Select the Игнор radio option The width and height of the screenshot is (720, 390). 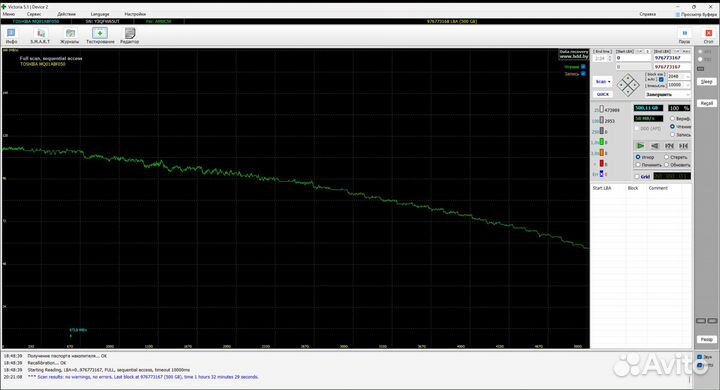click(638, 157)
